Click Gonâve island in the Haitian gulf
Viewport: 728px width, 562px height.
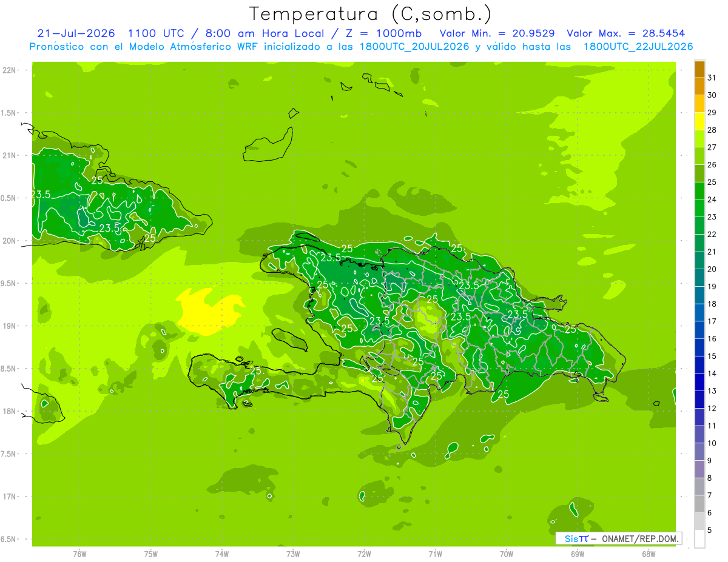(289, 340)
